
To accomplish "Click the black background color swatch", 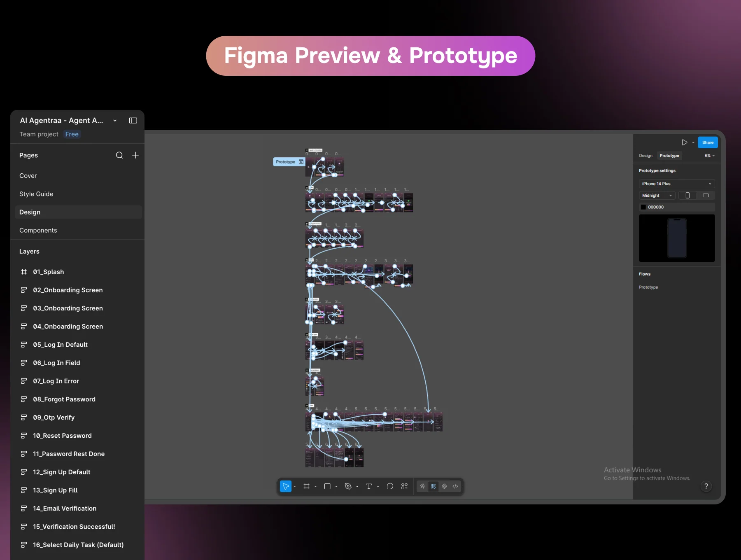I will pyautogui.click(x=643, y=207).
